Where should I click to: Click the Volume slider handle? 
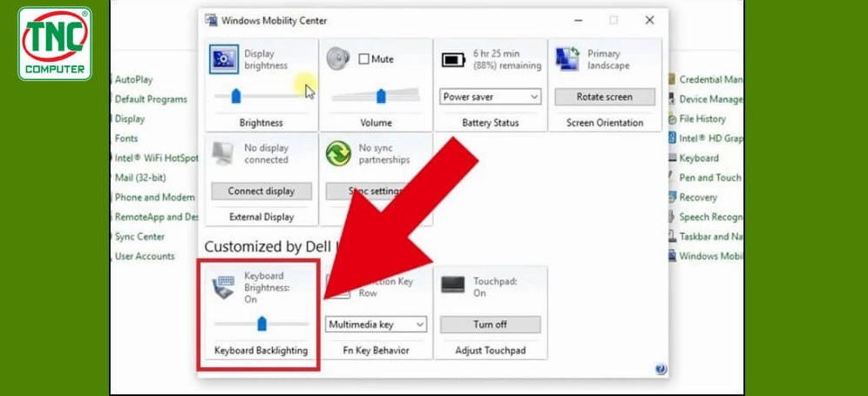pos(381,96)
